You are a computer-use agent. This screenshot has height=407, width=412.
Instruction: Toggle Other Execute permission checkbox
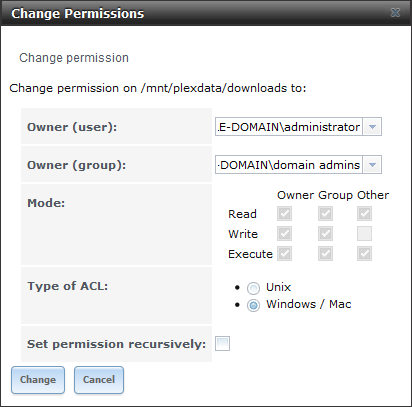(364, 254)
